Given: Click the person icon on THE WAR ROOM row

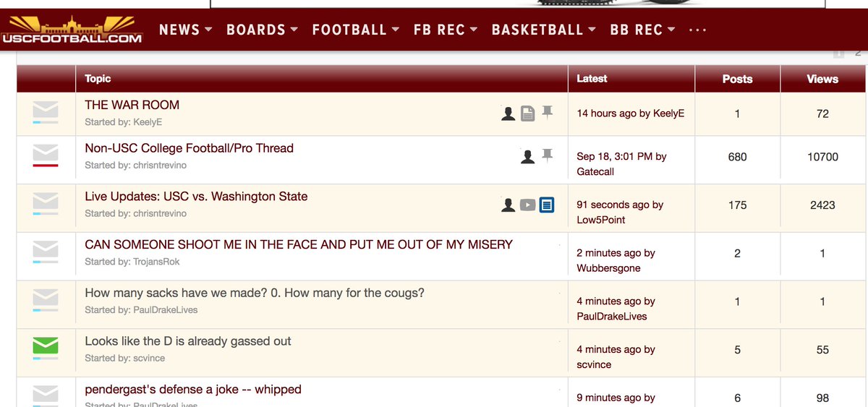Looking at the screenshot, I should coord(509,113).
